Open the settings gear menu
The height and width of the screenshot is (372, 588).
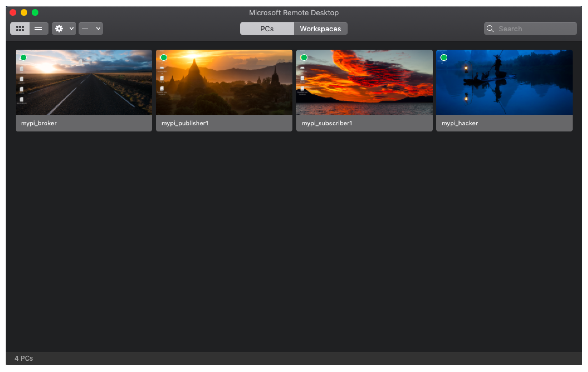point(59,29)
